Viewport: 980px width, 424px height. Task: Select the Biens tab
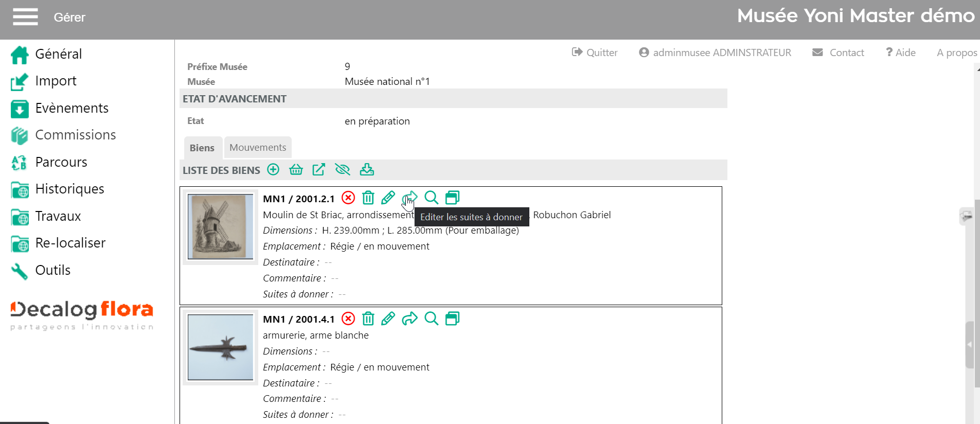tap(202, 148)
